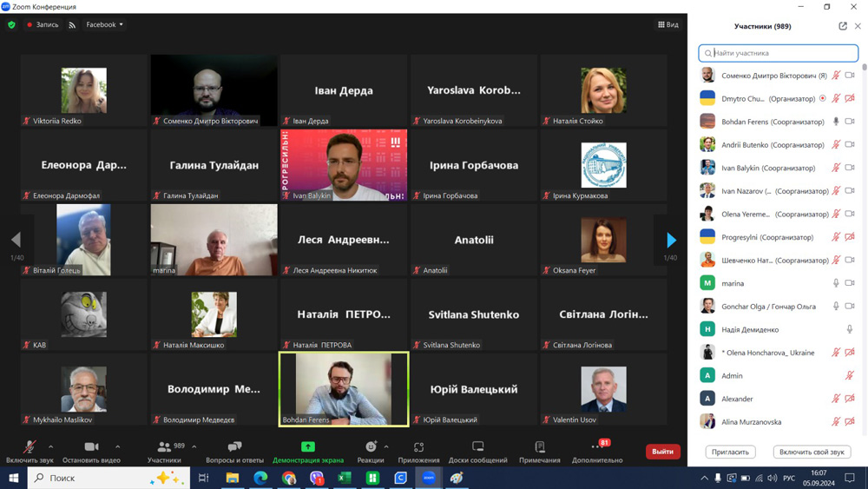Open Whiteboards (Доски сообщений)
The image size is (868, 489).
(477, 451)
